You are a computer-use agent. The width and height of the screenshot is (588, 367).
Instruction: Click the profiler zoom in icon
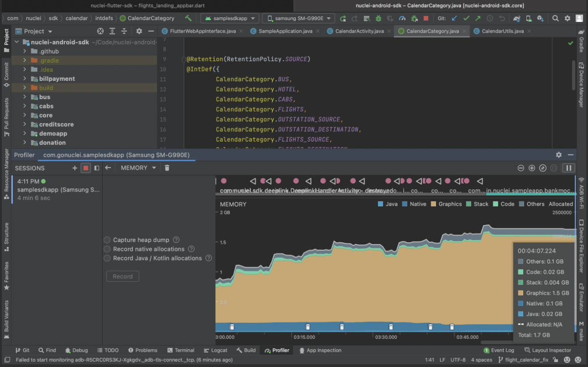click(x=532, y=168)
